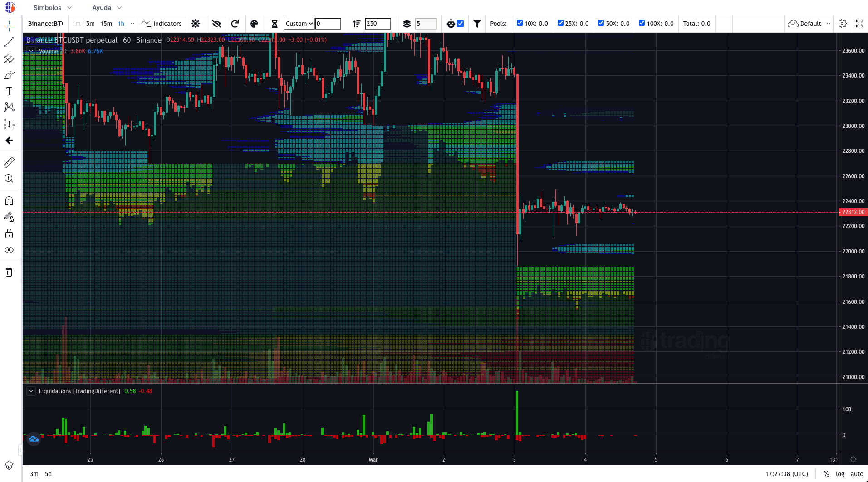868x482 pixels.
Task: Uncheck the 25X pool checkbox
Action: (560, 23)
